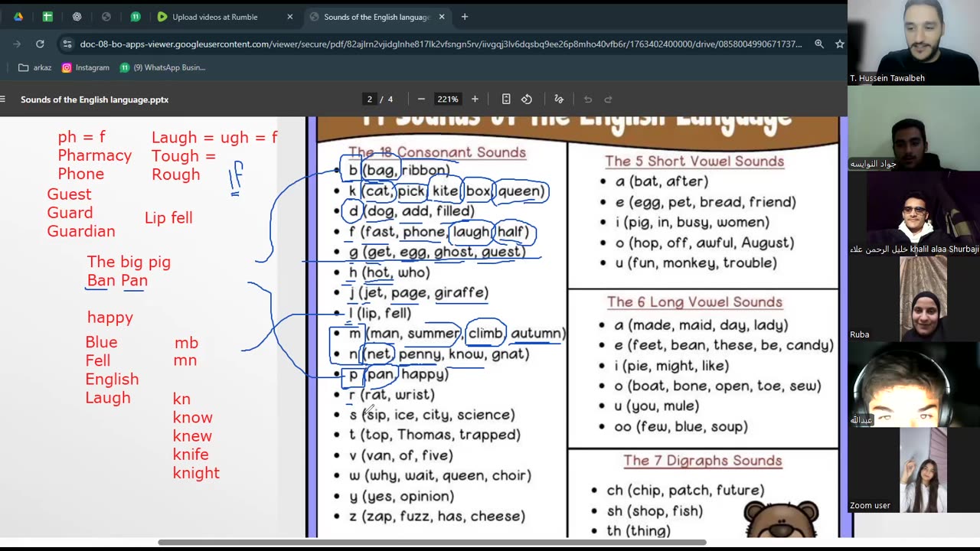Click the red word 'knight'
Viewport: 980px width, 551px height.
196,474
